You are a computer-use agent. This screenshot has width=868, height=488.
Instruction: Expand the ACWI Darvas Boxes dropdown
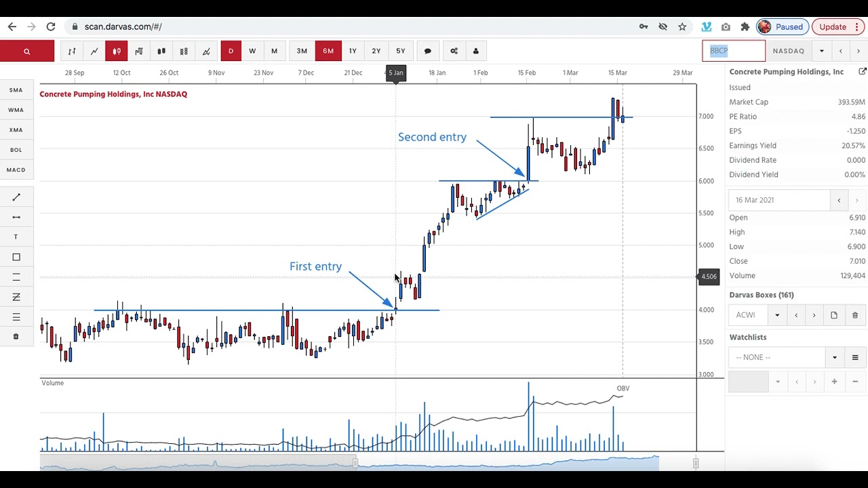(777, 315)
